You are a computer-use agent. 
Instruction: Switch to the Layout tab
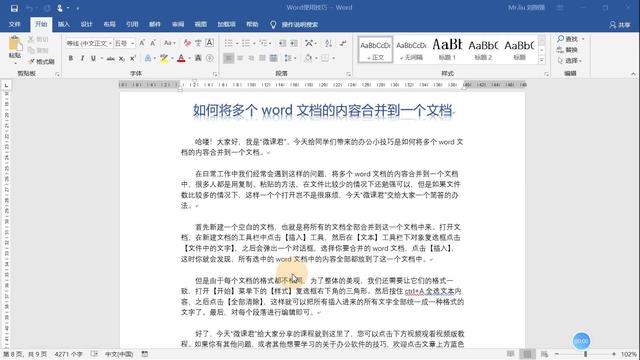click(x=109, y=24)
